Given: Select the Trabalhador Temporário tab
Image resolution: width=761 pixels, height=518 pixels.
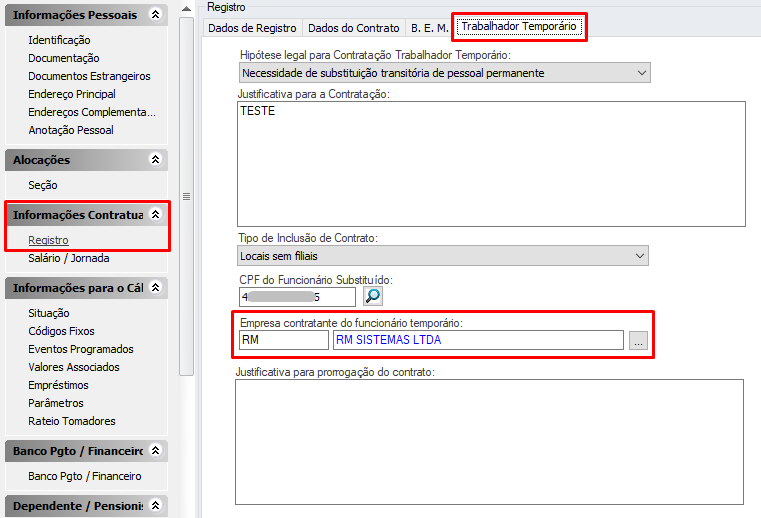Looking at the screenshot, I should tap(519, 26).
